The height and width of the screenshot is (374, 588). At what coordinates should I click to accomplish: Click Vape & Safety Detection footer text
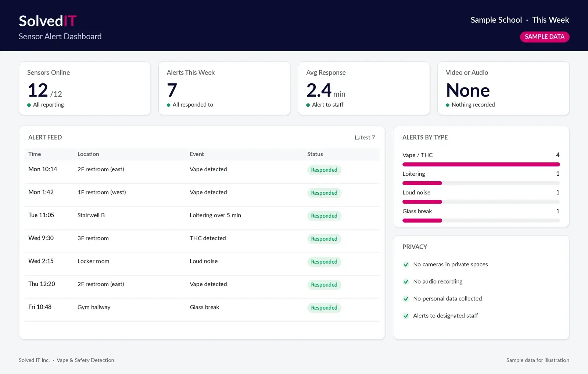[85, 360]
